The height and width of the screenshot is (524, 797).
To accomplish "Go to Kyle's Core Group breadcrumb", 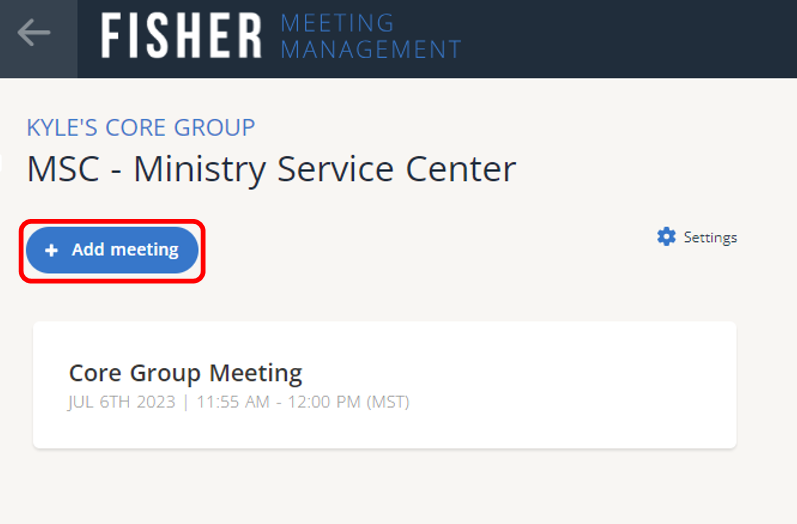I will click(141, 128).
